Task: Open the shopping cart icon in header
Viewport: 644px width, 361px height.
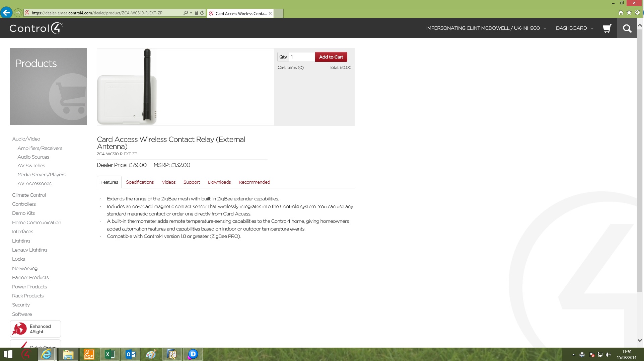Action: click(607, 28)
